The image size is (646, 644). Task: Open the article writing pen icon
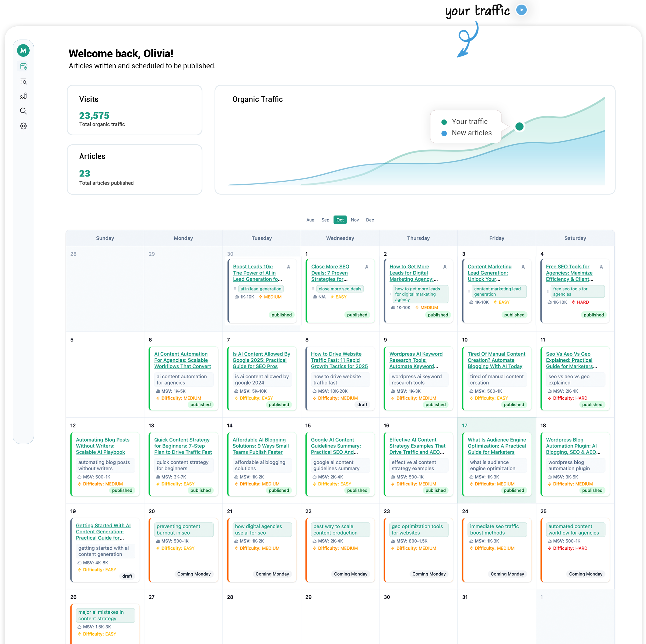tap(23, 96)
